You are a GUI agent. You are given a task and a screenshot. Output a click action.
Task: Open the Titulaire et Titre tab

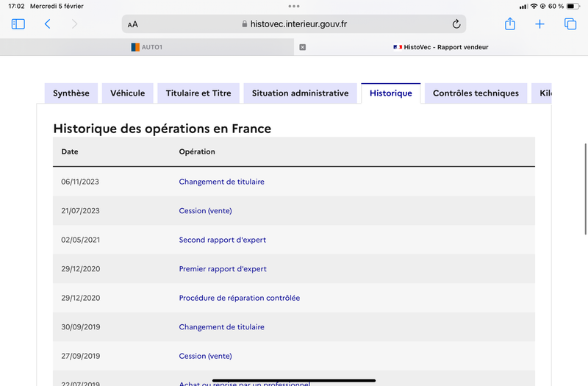click(x=198, y=93)
